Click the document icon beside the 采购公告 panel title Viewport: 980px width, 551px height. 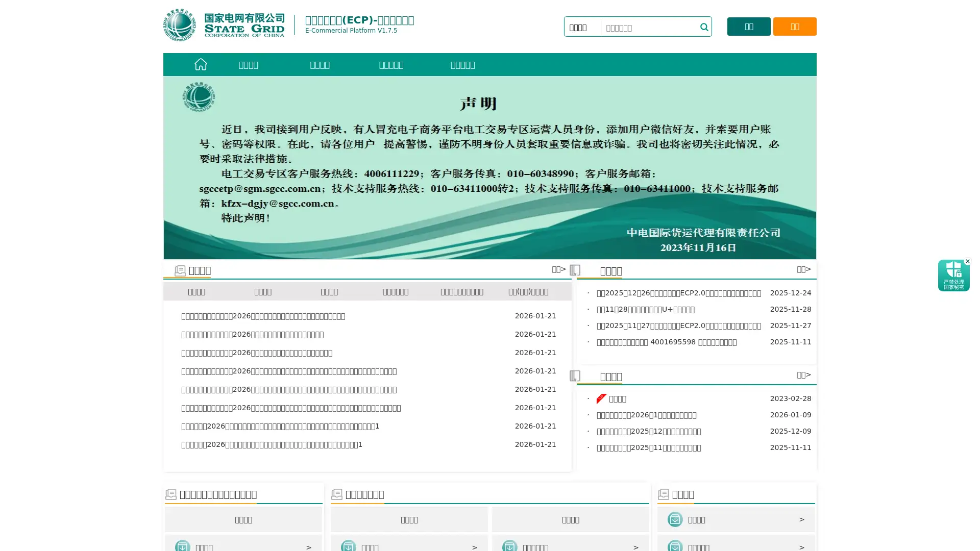click(180, 269)
